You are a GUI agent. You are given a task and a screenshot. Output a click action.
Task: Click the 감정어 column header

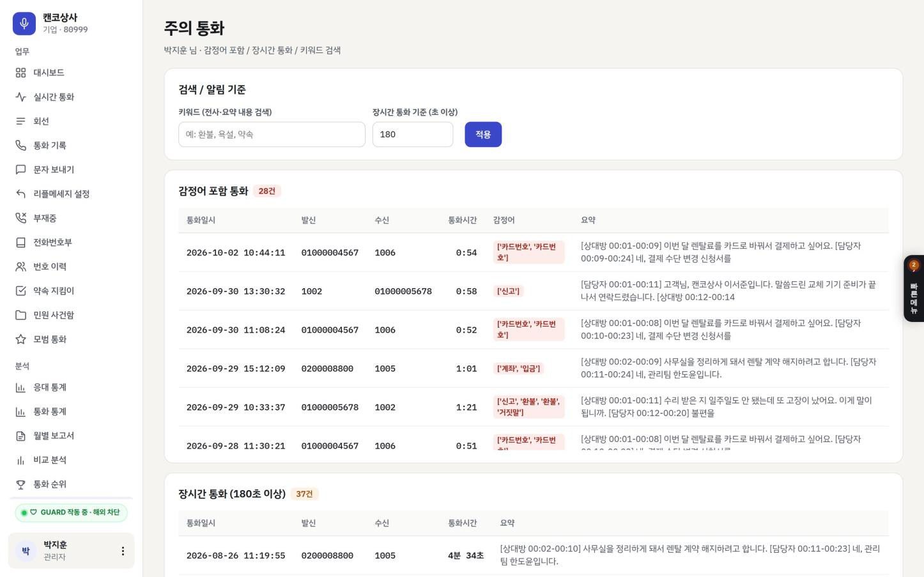point(504,220)
